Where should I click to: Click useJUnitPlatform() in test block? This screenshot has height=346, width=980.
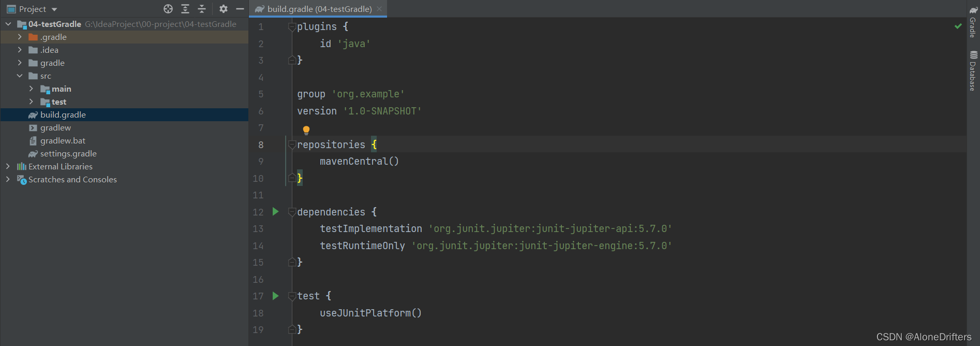point(370,313)
